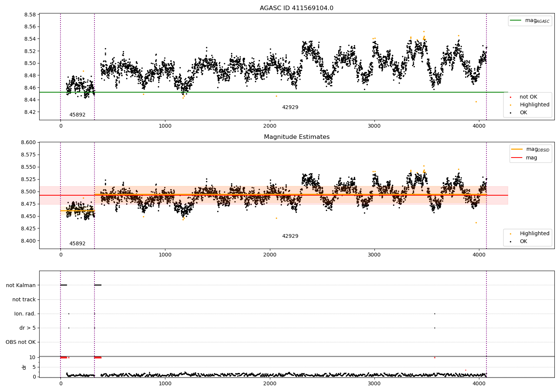560x392 pixels.
Task: Click the '8.400' y-axis tick label
Action: click(x=28, y=241)
